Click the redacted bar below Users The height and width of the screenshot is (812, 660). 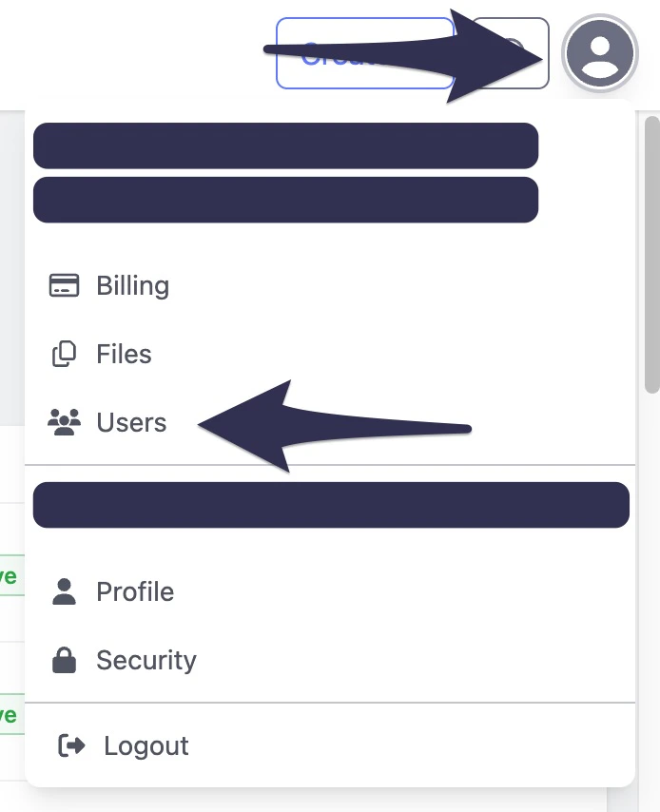coord(331,504)
